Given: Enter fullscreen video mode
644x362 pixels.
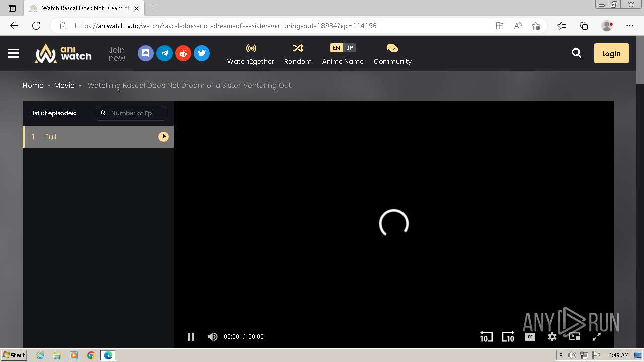Looking at the screenshot, I should [597, 337].
